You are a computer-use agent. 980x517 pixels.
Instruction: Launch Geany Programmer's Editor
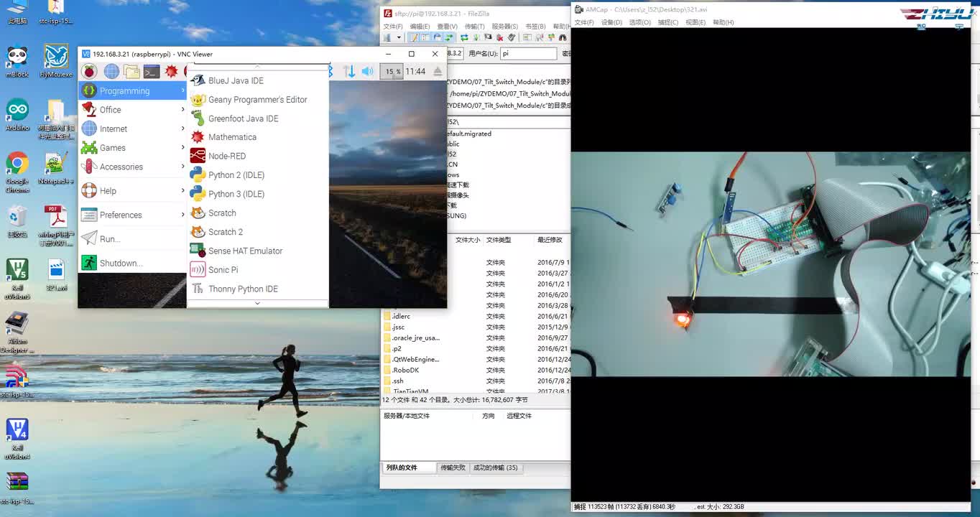258,100
